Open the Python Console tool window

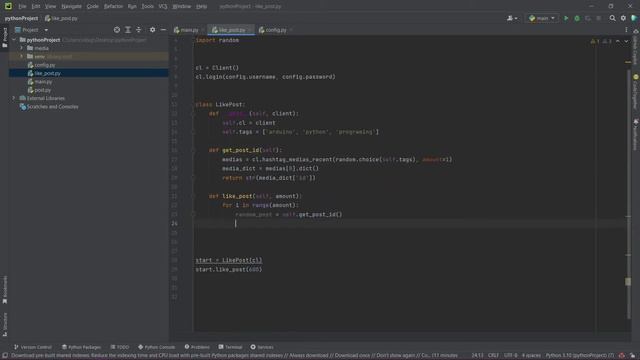click(156, 347)
